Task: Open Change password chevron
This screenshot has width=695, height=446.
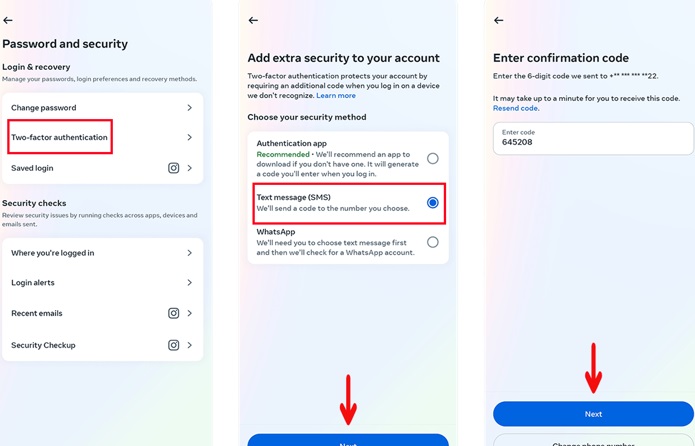Action: click(x=189, y=108)
